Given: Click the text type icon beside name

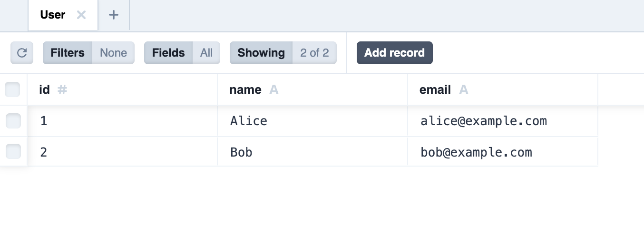Looking at the screenshot, I should (273, 90).
